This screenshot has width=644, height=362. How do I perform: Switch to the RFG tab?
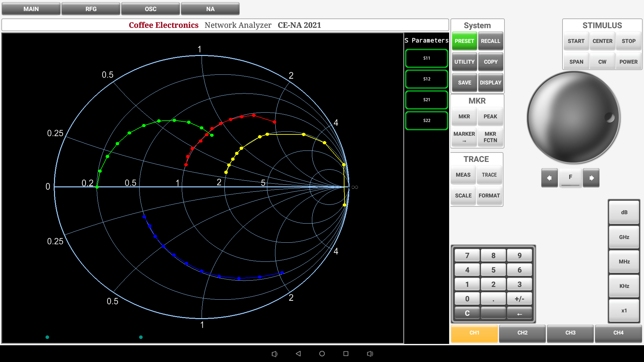point(91,9)
